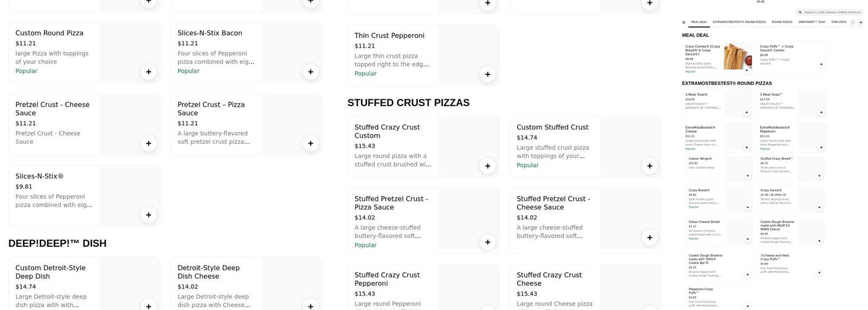Add Custom Round Pizza to cart

pyautogui.click(x=148, y=72)
